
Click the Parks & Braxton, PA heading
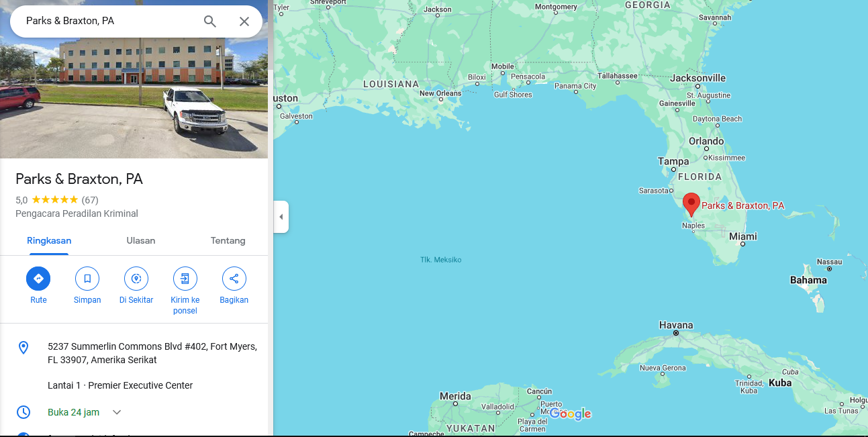[x=79, y=179]
